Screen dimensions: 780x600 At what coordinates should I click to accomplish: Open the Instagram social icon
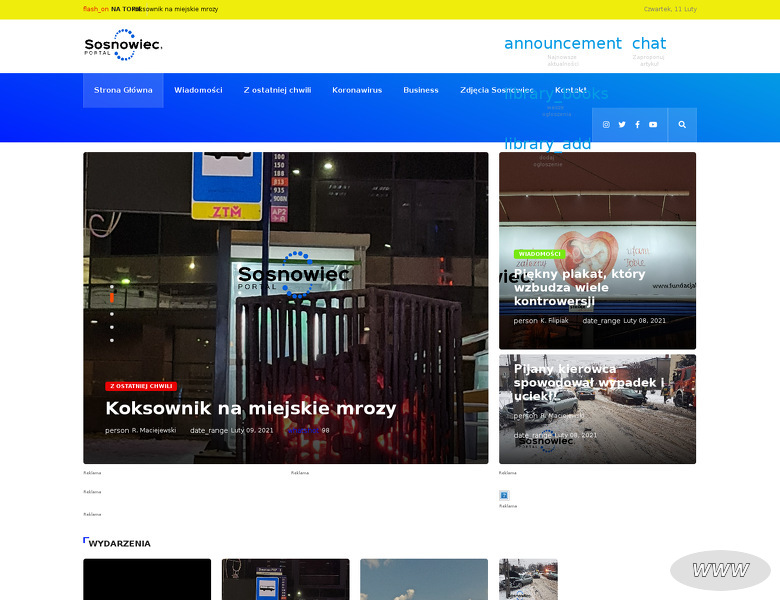click(x=606, y=125)
